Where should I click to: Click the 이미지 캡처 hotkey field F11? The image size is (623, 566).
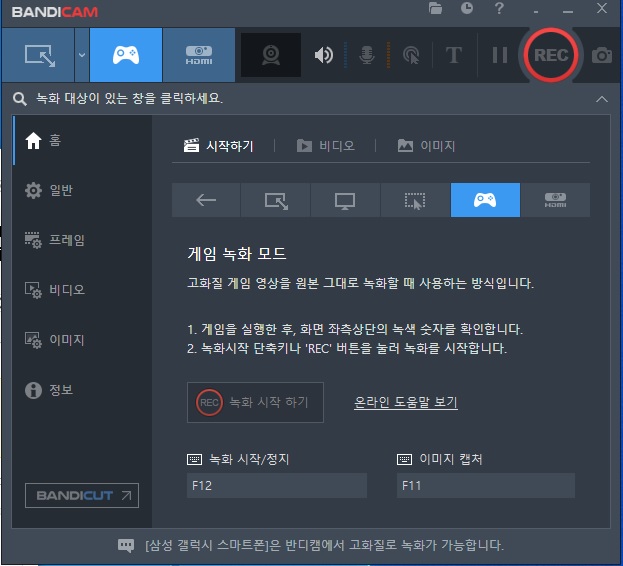486,485
